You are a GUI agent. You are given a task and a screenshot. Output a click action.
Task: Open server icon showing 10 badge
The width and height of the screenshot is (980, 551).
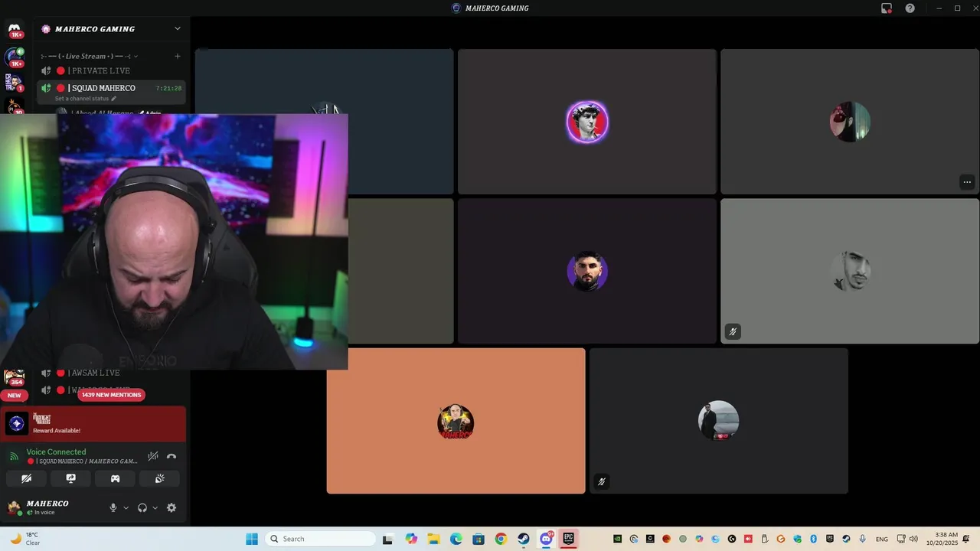(15, 106)
